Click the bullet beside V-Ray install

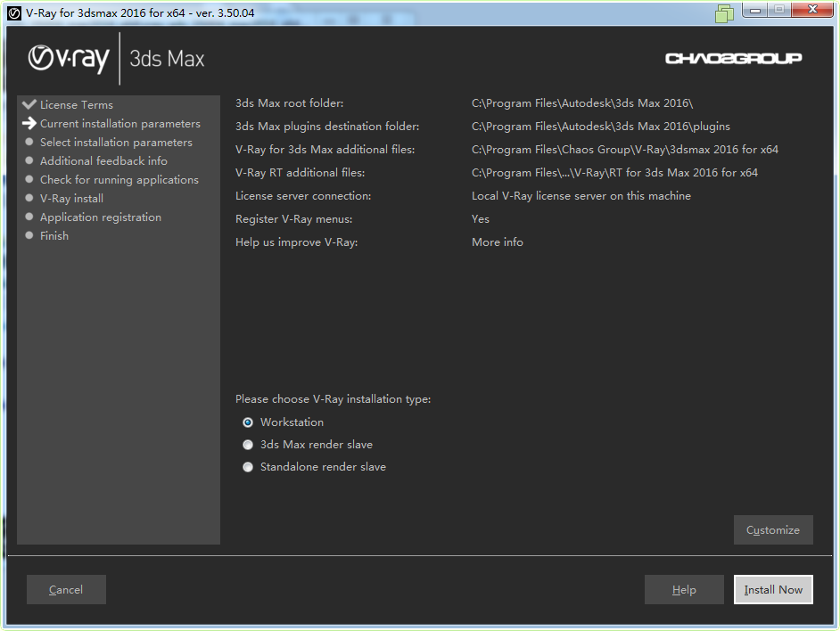click(x=29, y=198)
